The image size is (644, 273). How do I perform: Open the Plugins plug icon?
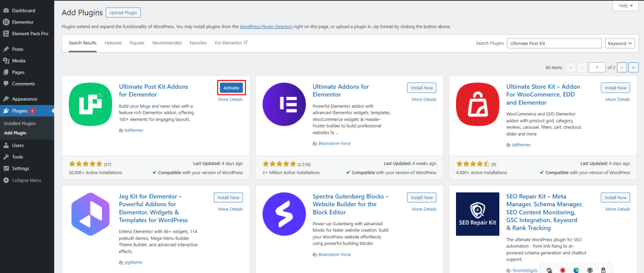[x=6, y=111]
